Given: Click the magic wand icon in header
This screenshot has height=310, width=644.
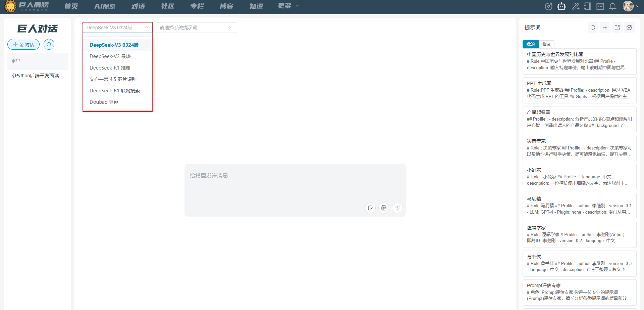Looking at the screenshot, I should coord(576,6).
